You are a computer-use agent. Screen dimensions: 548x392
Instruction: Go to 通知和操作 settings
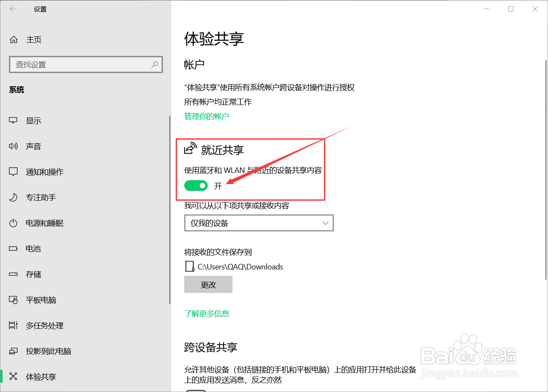(85, 172)
